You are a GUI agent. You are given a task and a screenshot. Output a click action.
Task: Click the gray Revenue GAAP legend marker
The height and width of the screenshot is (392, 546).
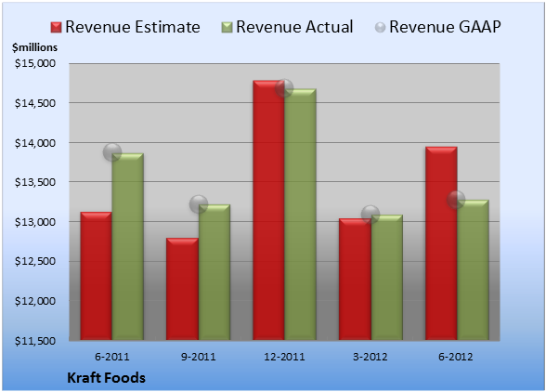(x=381, y=27)
